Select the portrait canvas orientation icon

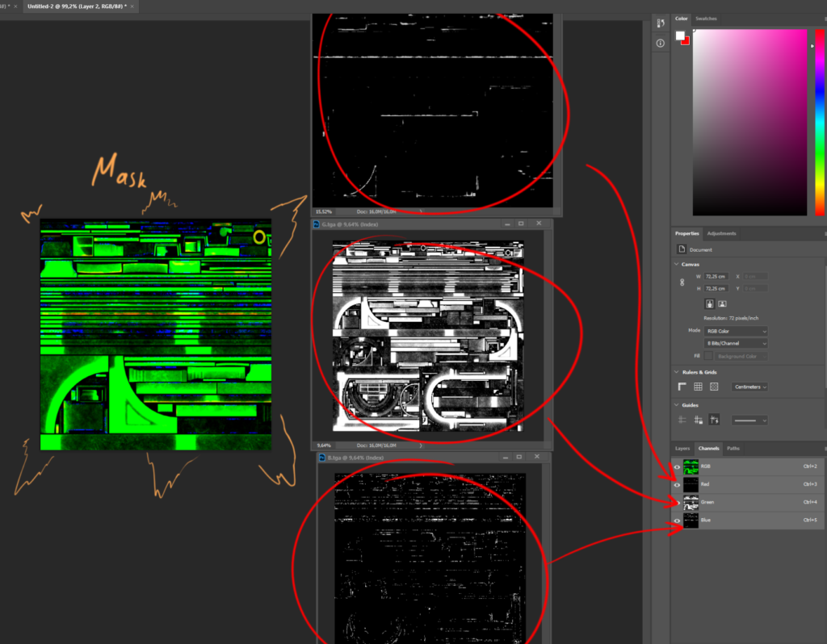click(710, 303)
